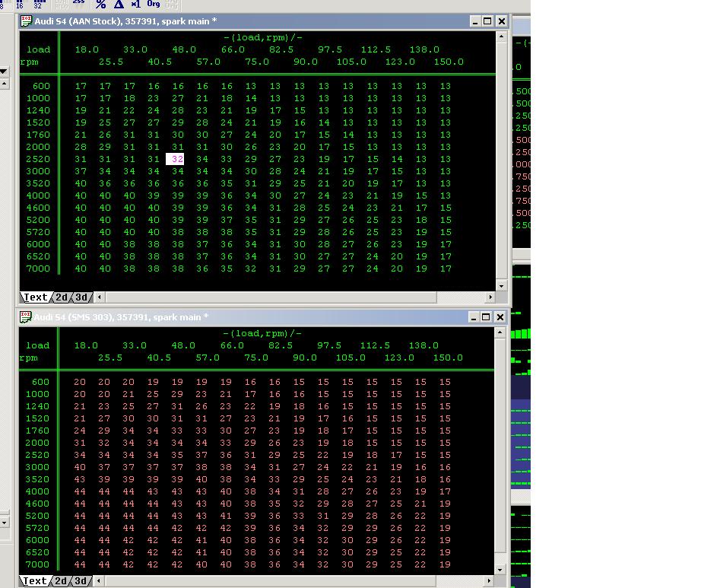Maximize the SMS 303 map window
Screen dimensions: 701x588
486,317
